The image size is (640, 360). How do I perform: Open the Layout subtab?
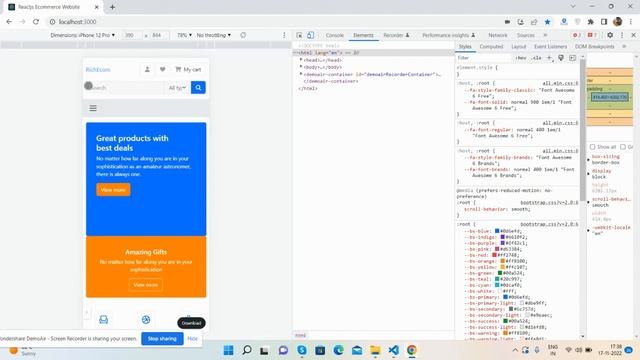coord(518,47)
